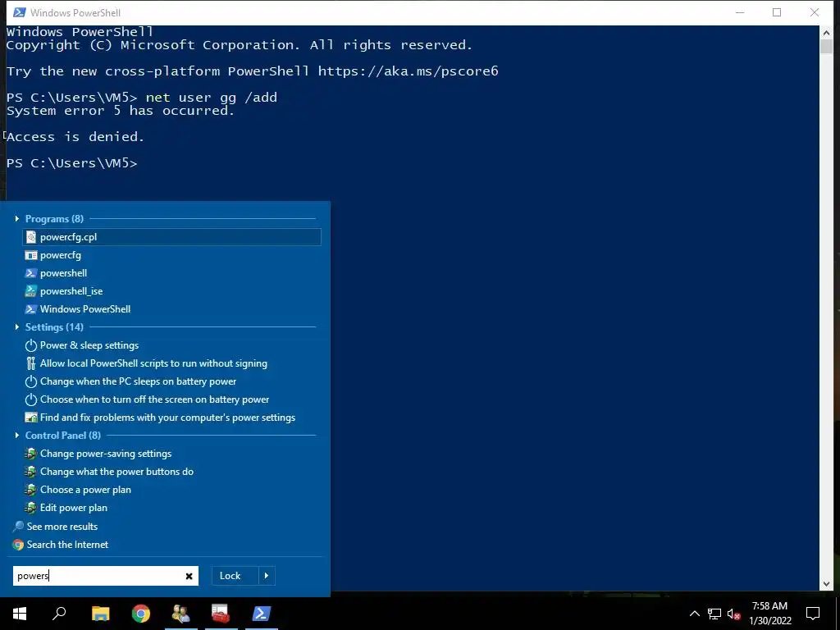Screen dimensions: 840x630
Task: Open network status tray icon
Action: tap(714, 614)
